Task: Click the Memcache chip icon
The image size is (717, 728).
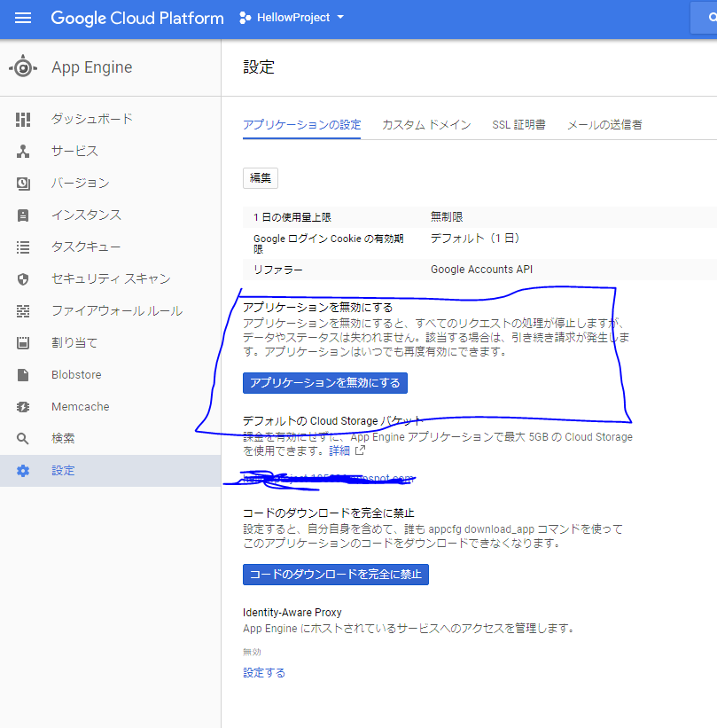Action: 23,407
